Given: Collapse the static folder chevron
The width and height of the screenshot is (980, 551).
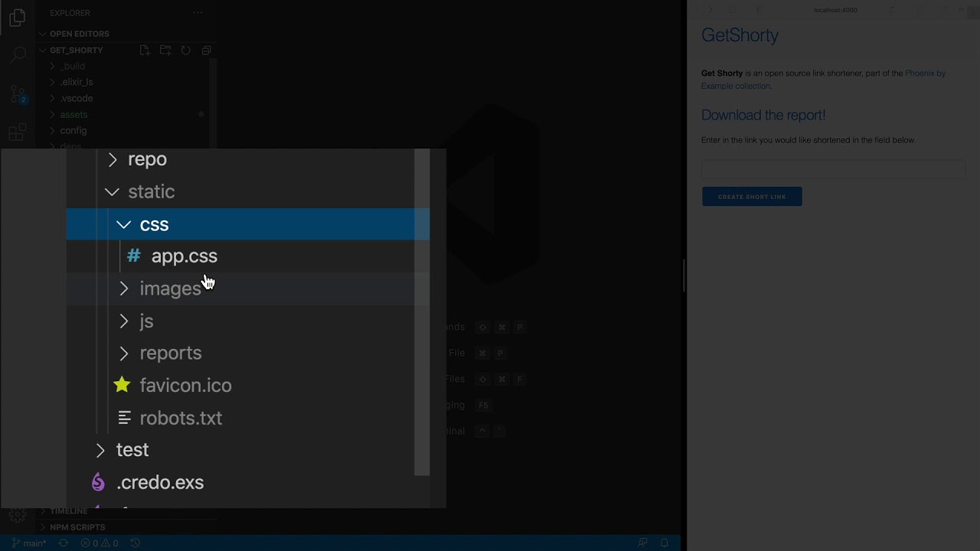Looking at the screenshot, I should tap(113, 191).
